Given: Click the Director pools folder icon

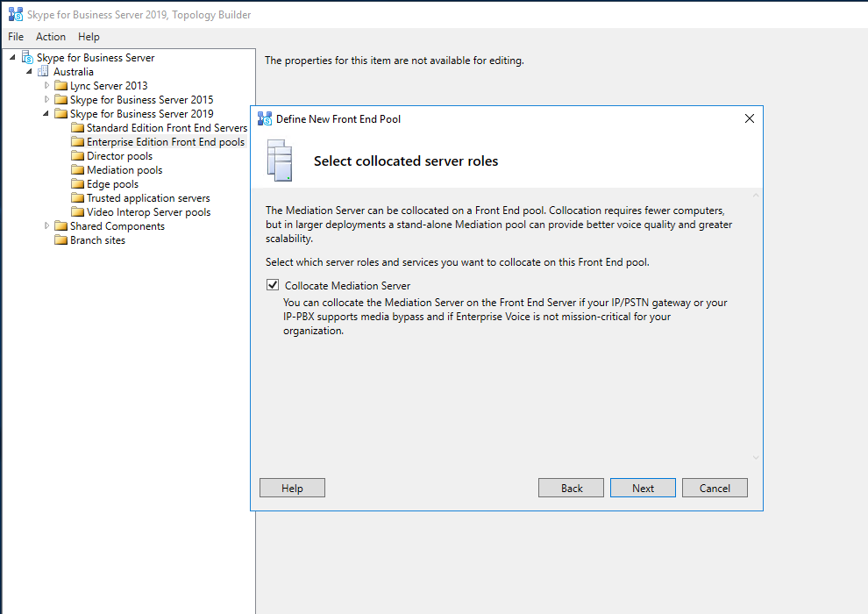Looking at the screenshot, I should pos(77,156).
